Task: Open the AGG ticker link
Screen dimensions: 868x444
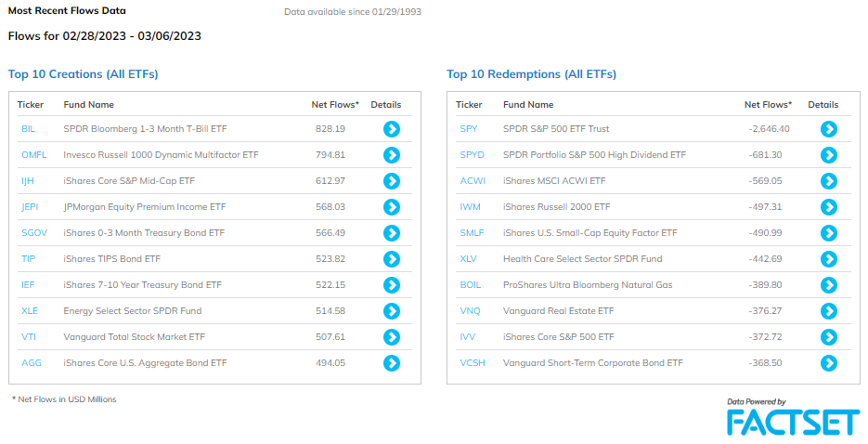Action: [31, 362]
